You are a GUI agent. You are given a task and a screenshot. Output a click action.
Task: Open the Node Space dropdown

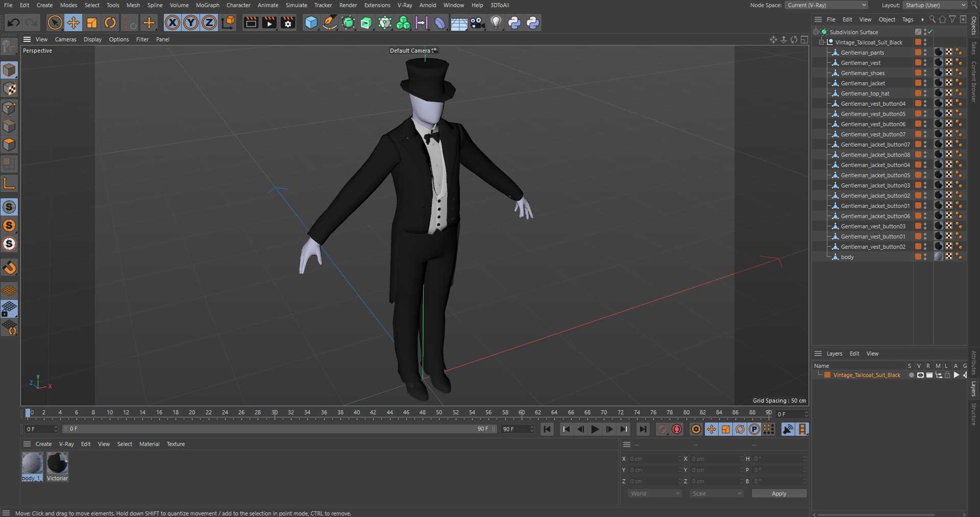(x=826, y=5)
